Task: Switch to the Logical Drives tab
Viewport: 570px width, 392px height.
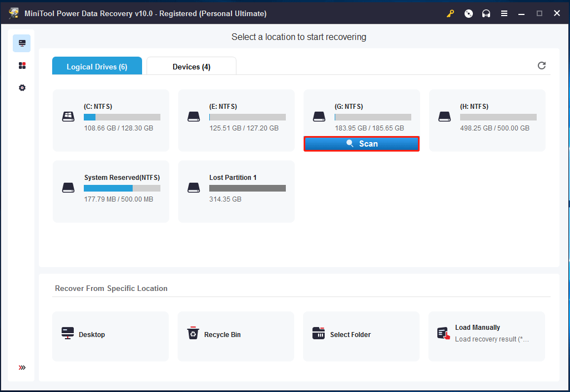Action: tap(97, 66)
